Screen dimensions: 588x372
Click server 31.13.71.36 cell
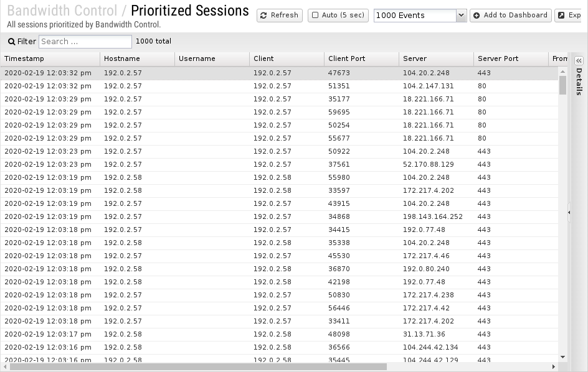click(x=436, y=335)
